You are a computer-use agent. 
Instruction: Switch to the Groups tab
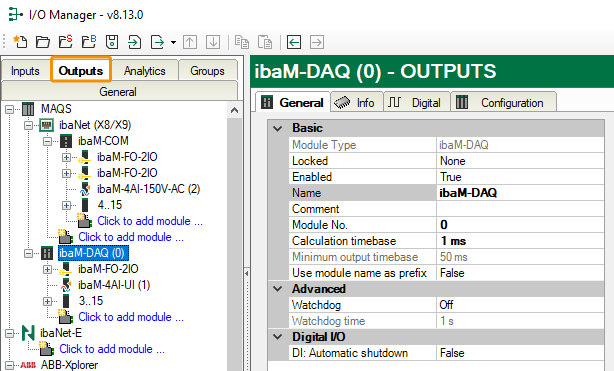click(208, 71)
